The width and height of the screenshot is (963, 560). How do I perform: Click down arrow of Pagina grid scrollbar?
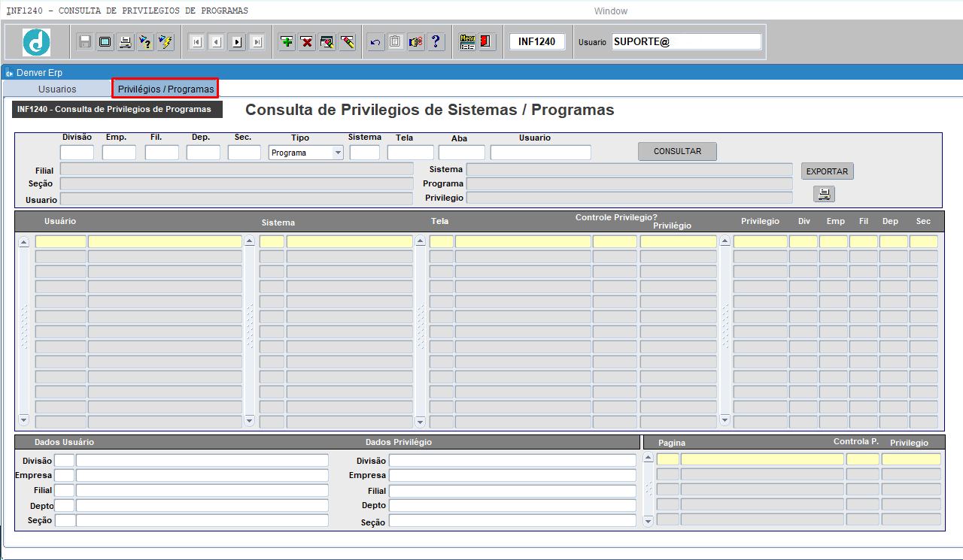tap(649, 520)
